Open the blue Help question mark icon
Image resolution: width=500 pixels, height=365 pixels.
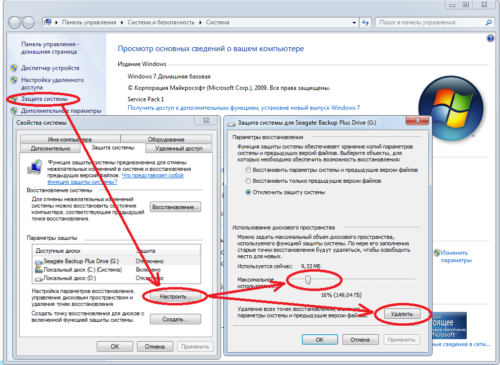click(490, 38)
